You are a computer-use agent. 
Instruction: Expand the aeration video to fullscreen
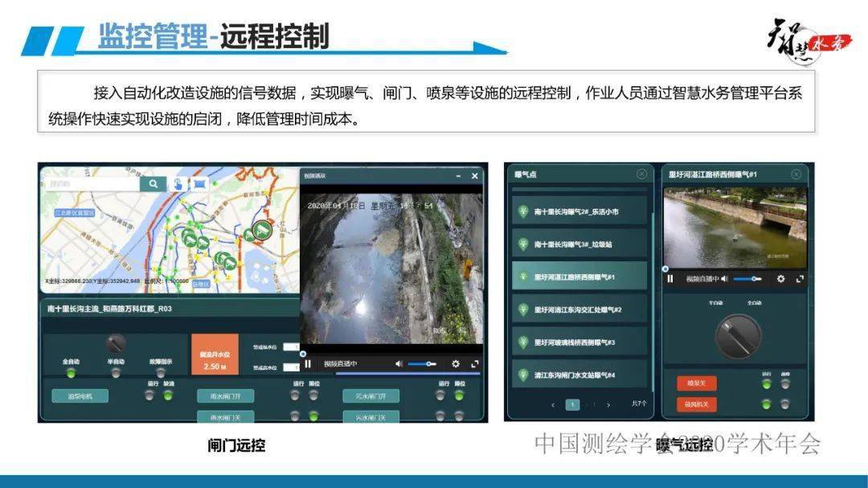800,279
